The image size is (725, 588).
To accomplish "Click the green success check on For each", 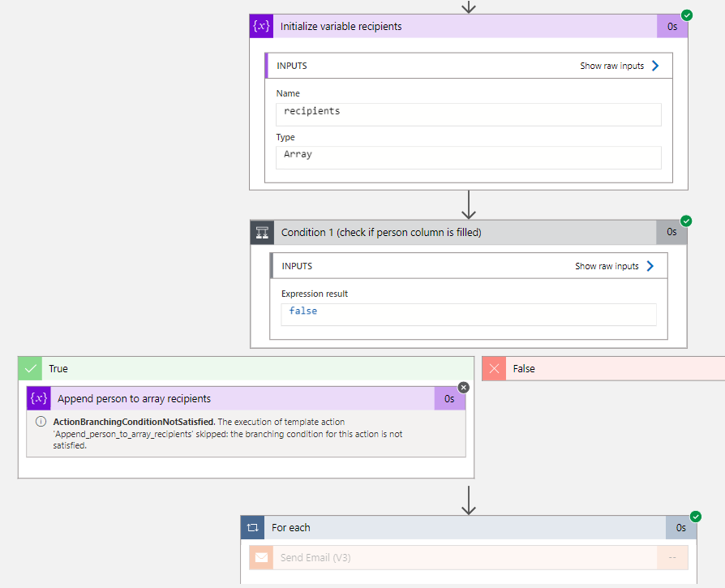I will pyautogui.click(x=696, y=517).
